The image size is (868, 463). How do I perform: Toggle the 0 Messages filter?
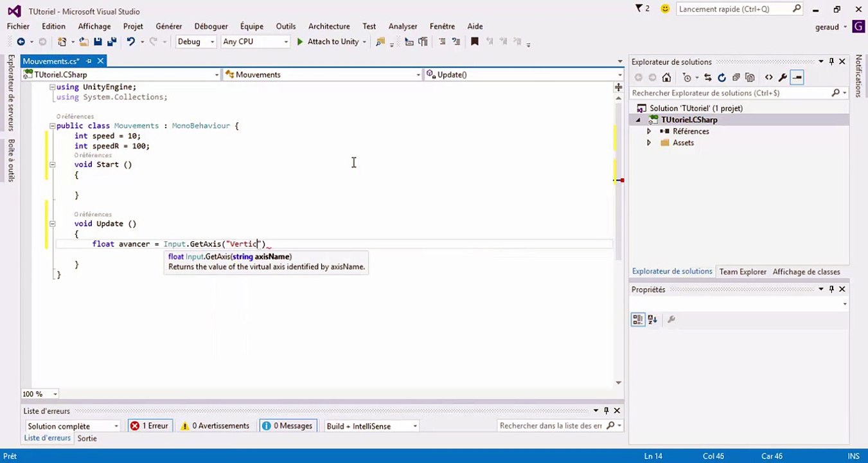point(287,426)
